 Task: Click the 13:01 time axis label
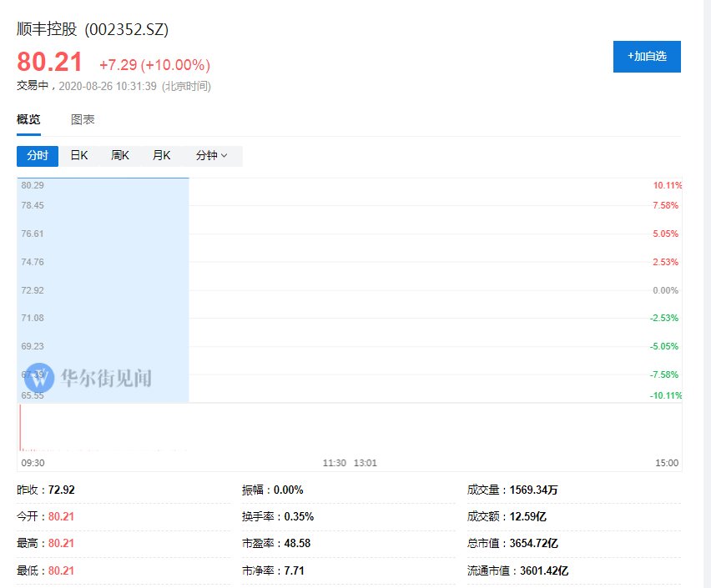click(x=366, y=463)
